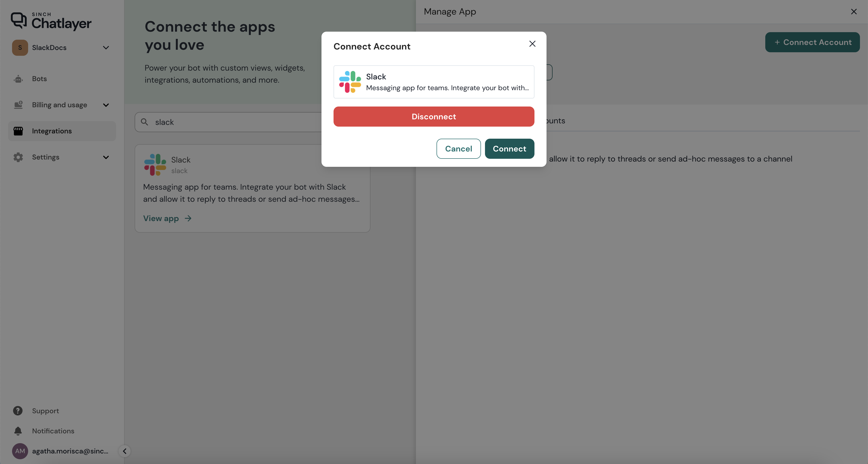Close the Connect Account dialog with X
Viewport: 868px width, 464px height.
[x=532, y=44]
